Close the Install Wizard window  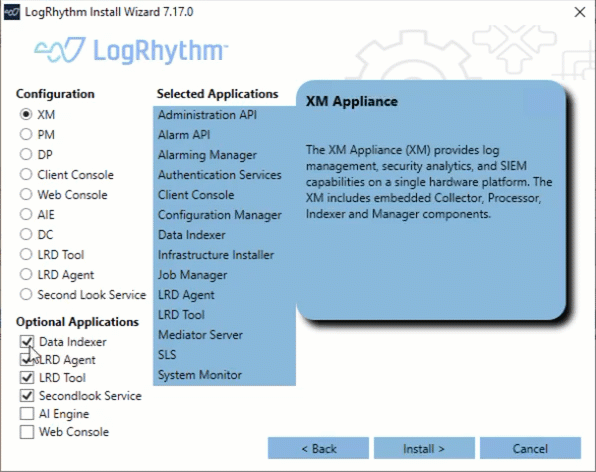(x=580, y=12)
